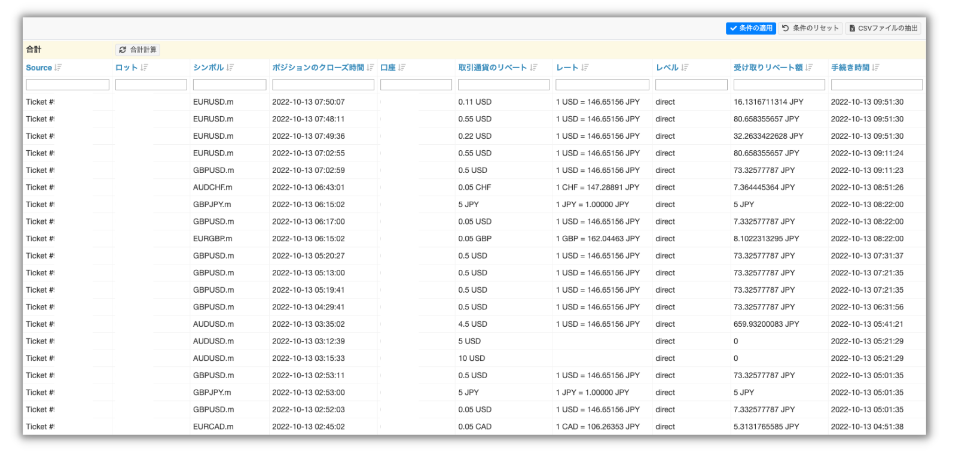Focus the レート filter input
The width and height of the screenshot is (980, 453).
click(603, 85)
